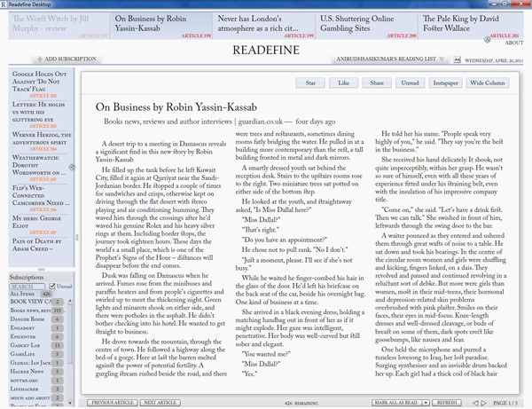Open The Worst Witch article tab
Viewport: 532px width, 409px height.
59,26
